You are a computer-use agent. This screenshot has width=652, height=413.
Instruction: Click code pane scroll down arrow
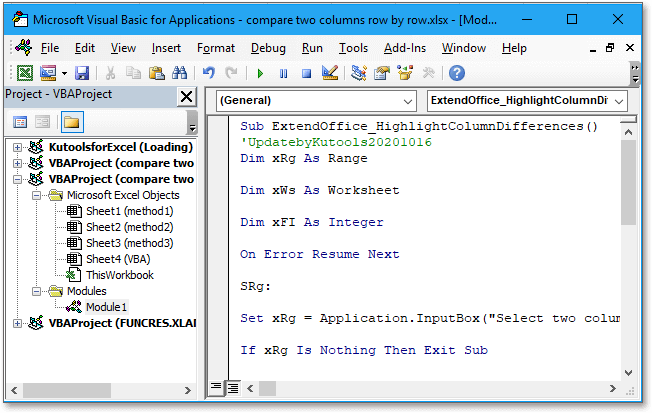[x=628, y=373]
